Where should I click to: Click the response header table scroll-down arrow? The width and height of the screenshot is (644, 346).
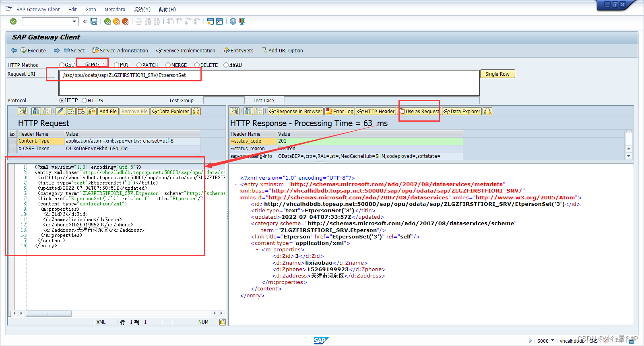click(x=629, y=156)
